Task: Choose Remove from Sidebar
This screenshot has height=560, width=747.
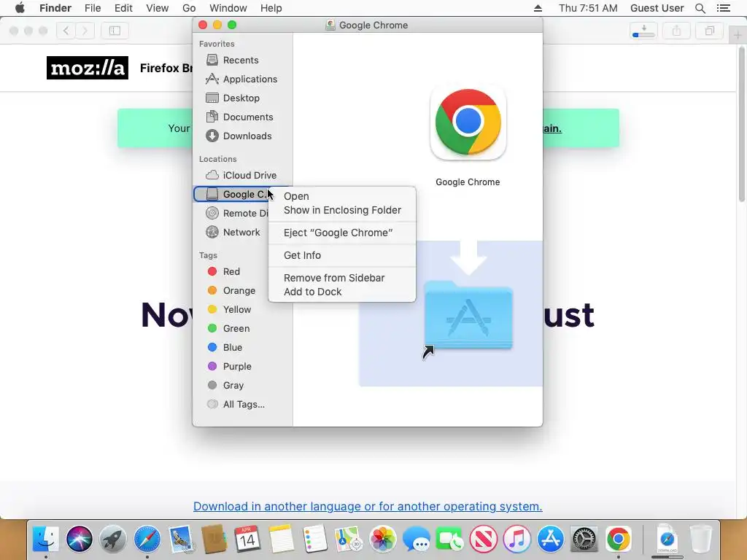Action: pyautogui.click(x=342, y=278)
